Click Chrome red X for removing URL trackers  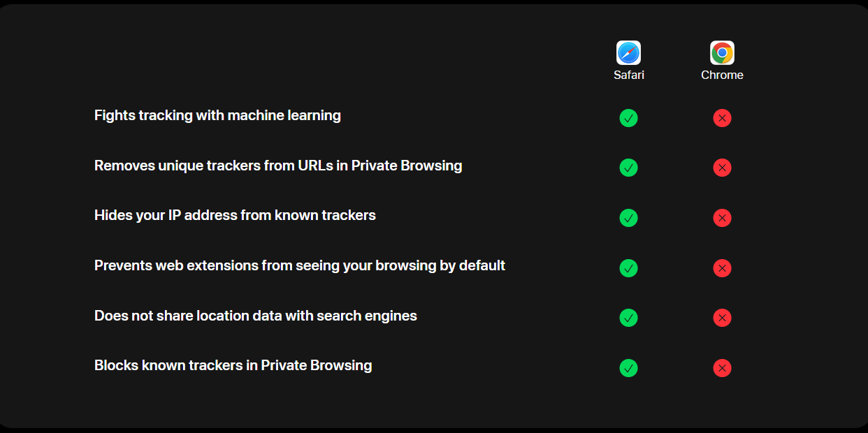click(x=722, y=168)
